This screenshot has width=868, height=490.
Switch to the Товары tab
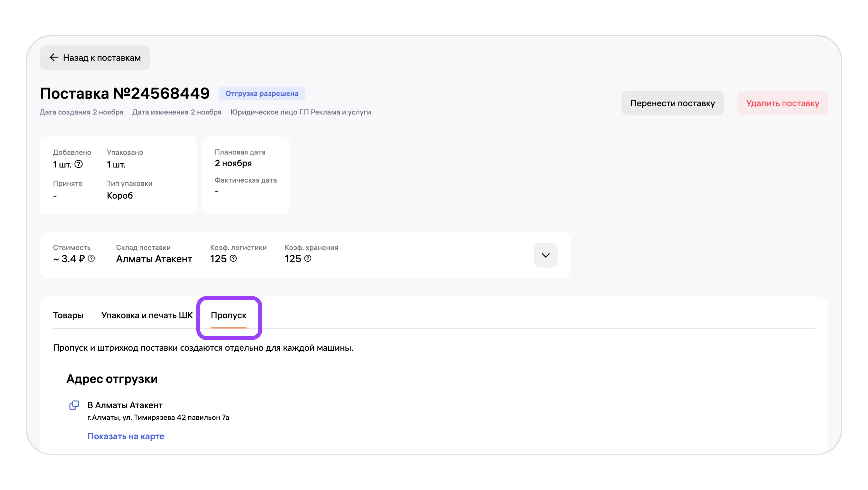click(68, 315)
